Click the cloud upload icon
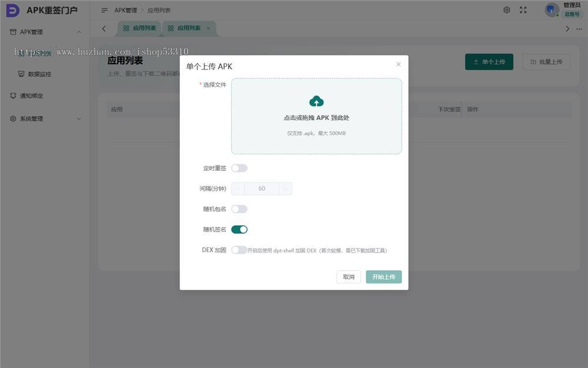The image size is (588, 368). point(316,101)
